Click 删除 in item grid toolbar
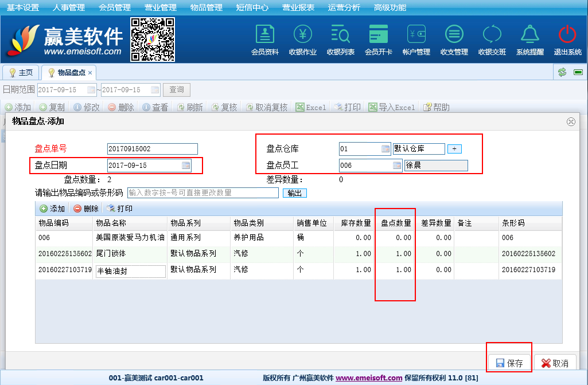This screenshot has height=385, width=588. [x=85, y=209]
